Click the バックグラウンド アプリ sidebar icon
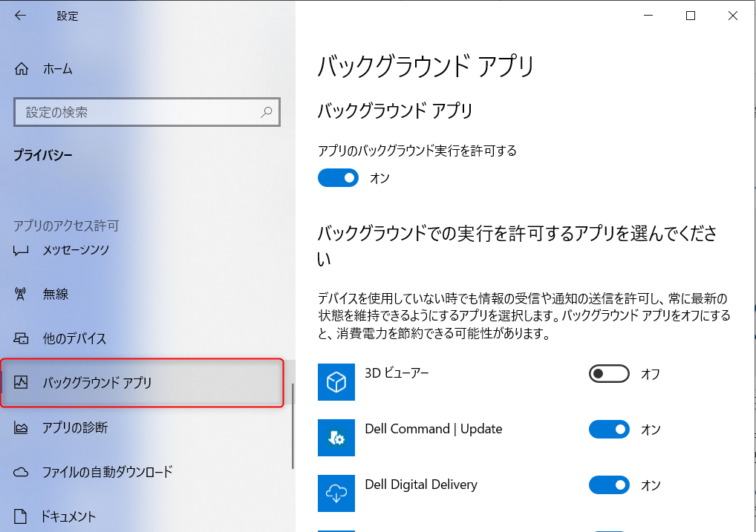Image resolution: width=756 pixels, height=532 pixels. pos(21,383)
